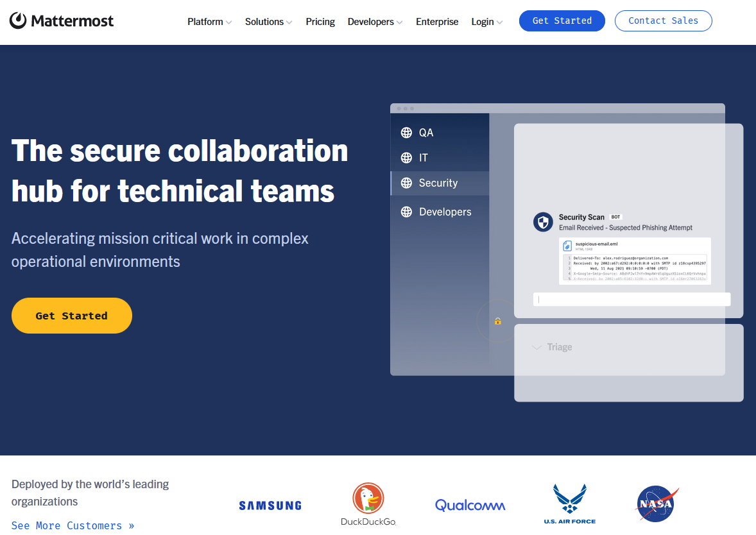Click the Qualcomm logo
Viewport: 756px width, 535px height.
coord(470,505)
